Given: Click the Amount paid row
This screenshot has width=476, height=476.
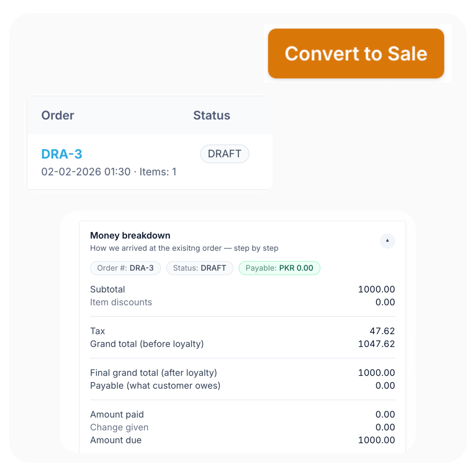Looking at the screenshot, I should pos(117,414).
